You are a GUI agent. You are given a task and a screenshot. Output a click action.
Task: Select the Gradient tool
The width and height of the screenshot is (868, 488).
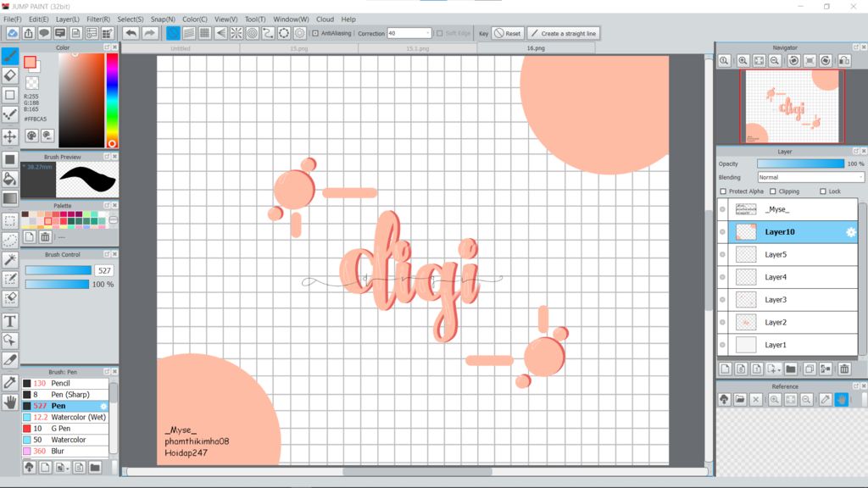click(10, 198)
